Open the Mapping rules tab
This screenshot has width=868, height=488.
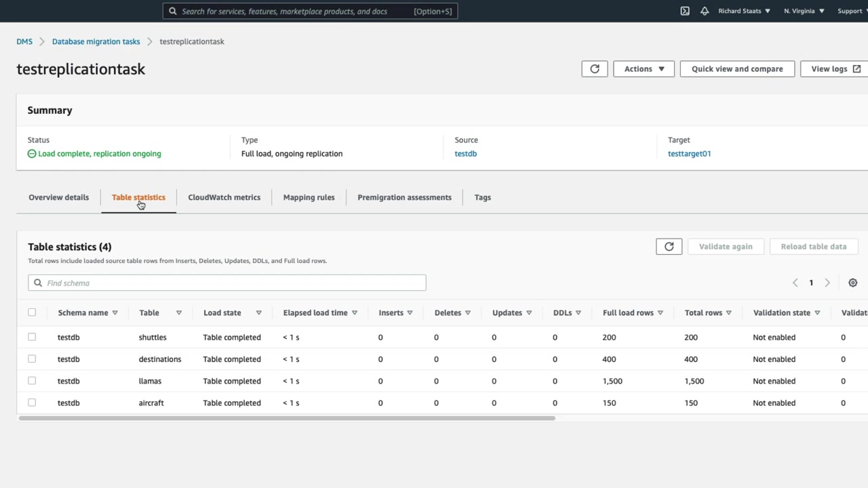tap(309, 197)
